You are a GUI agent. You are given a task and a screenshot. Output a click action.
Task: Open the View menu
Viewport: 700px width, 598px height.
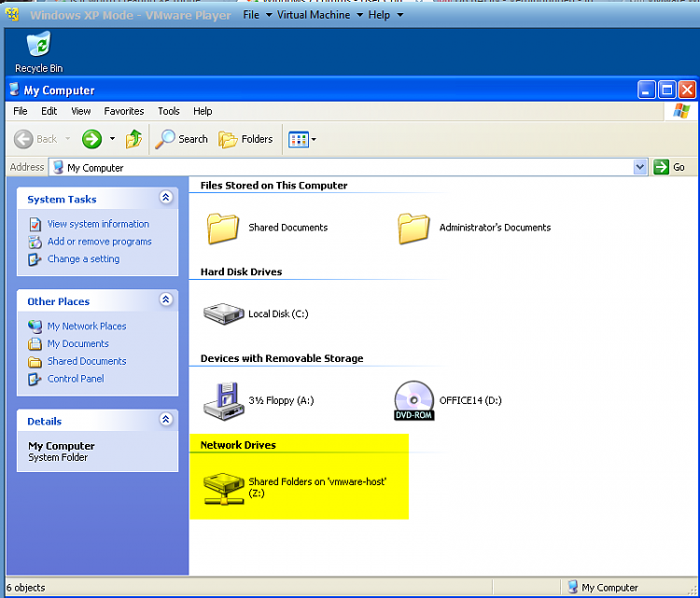[81, 111]
